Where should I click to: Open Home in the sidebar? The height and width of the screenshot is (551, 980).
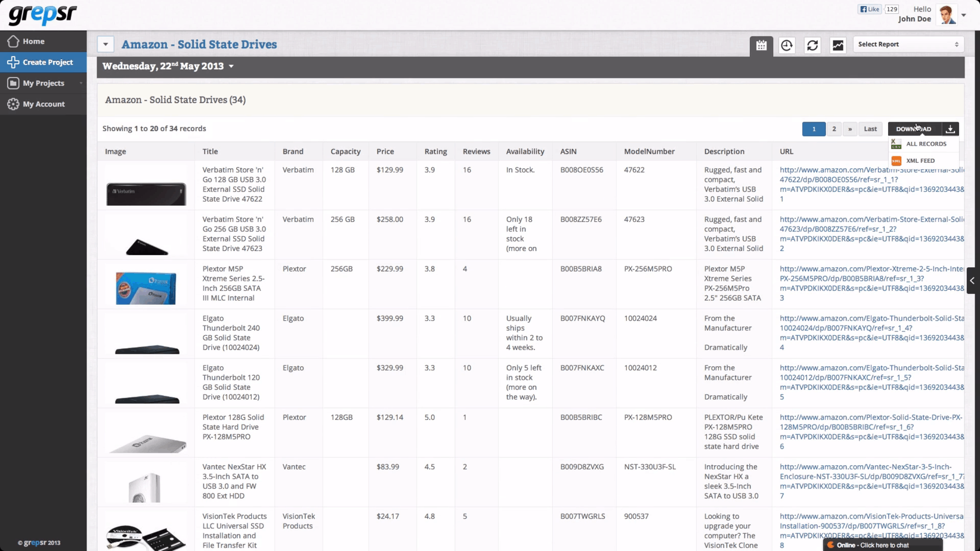point(43,41)
